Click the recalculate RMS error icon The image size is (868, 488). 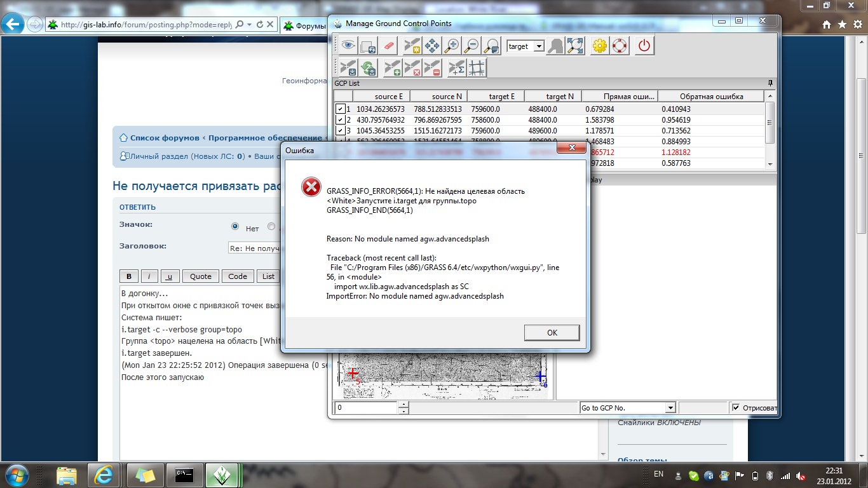point(456,68)
